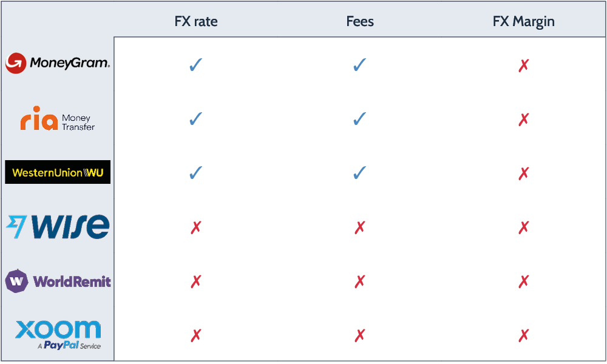
Task: Open the WorldRemit logo
Action: tap(58, 281)
